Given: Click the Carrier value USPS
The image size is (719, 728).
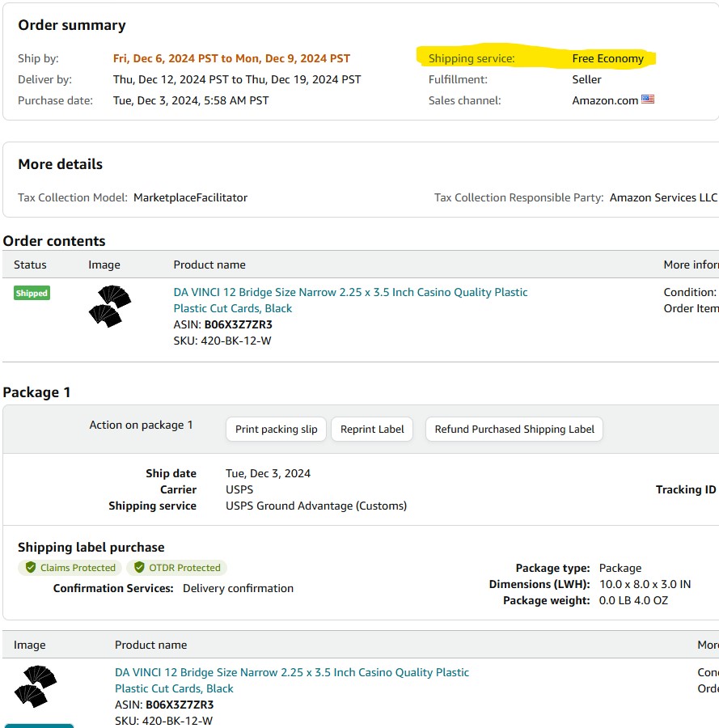Looking at the screenshot, I should tap(239, 489).
